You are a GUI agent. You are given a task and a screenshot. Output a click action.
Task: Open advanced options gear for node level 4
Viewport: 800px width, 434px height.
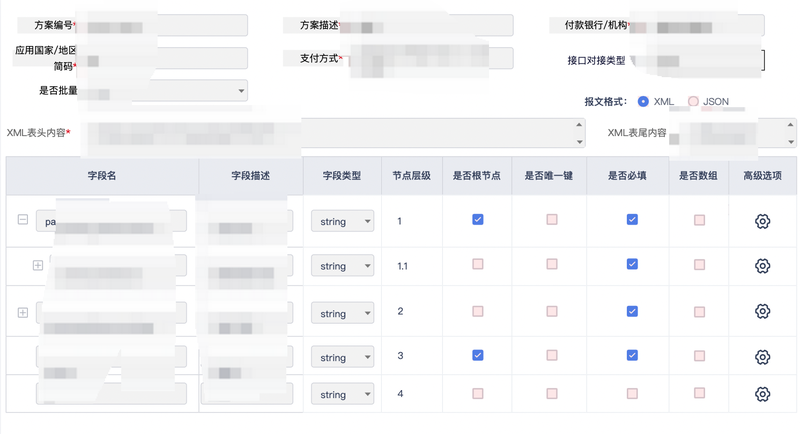pos(762,394)
